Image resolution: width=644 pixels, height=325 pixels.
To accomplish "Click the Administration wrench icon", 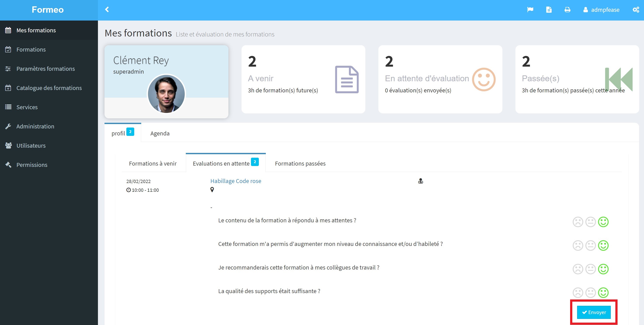I will pos(8,126).
